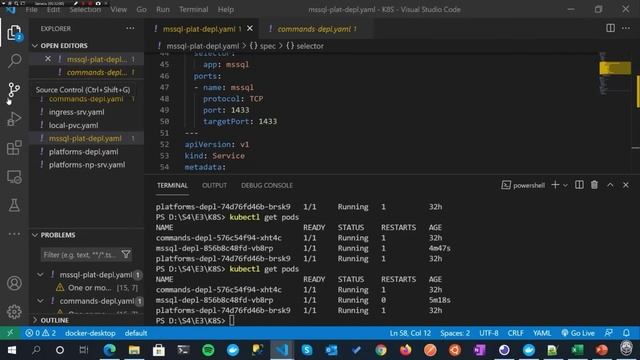Show additional views ellipsis in activity bar
Viewport: 640px width, 360px height.
[x=14, y=234]
